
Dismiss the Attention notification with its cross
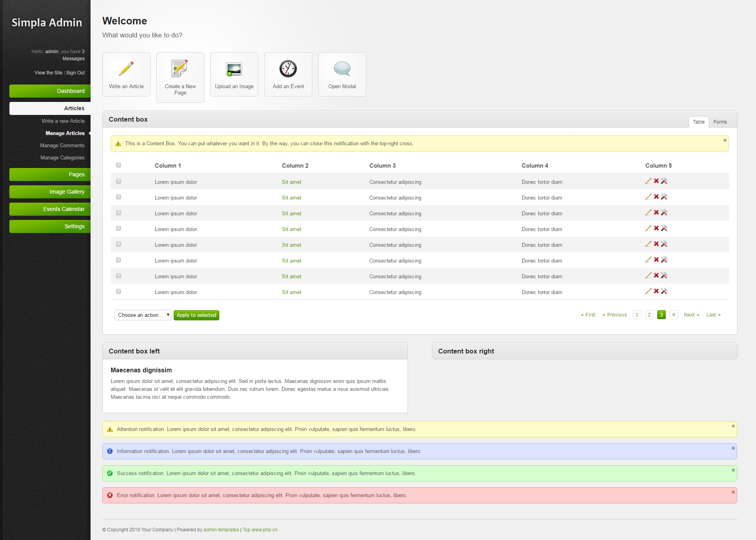click(x=733, y=426)
